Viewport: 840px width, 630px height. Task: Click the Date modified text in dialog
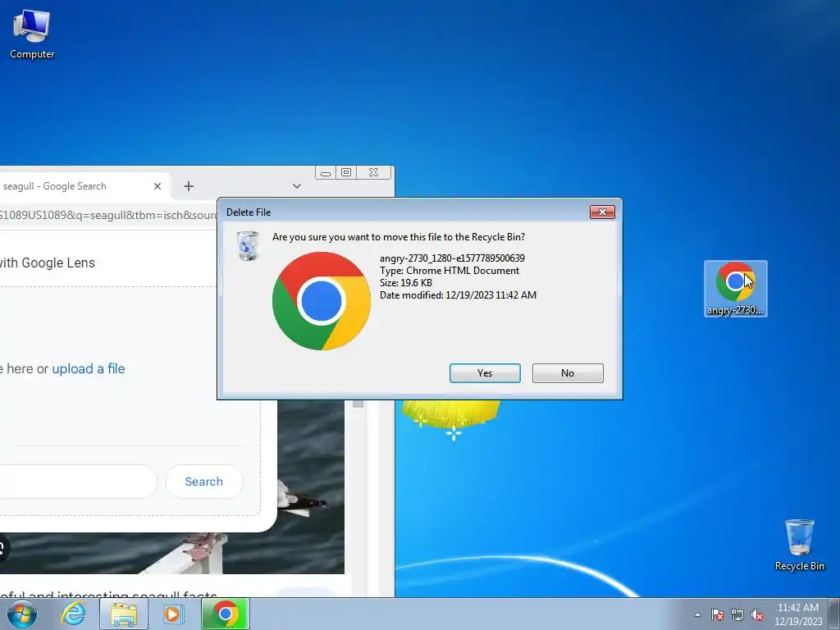(458, 295)
